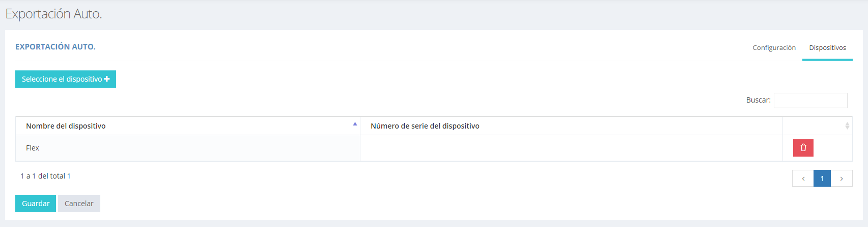This screenshot has width=868, height=227.
Task: Focus the Buscar search field
Action: pos(810,100)
